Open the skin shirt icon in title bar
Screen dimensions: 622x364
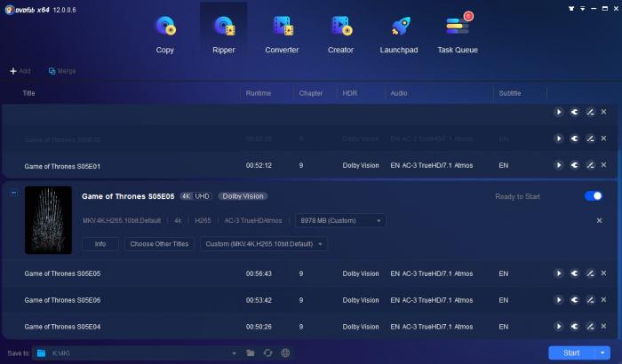571,8
